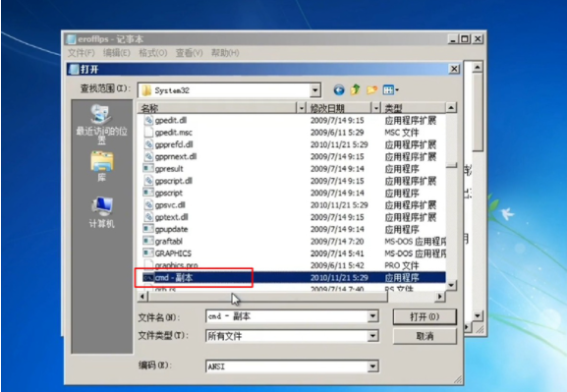Expand the file name dropdown arrow
567x392 pixels.
(x=372, y=316)
